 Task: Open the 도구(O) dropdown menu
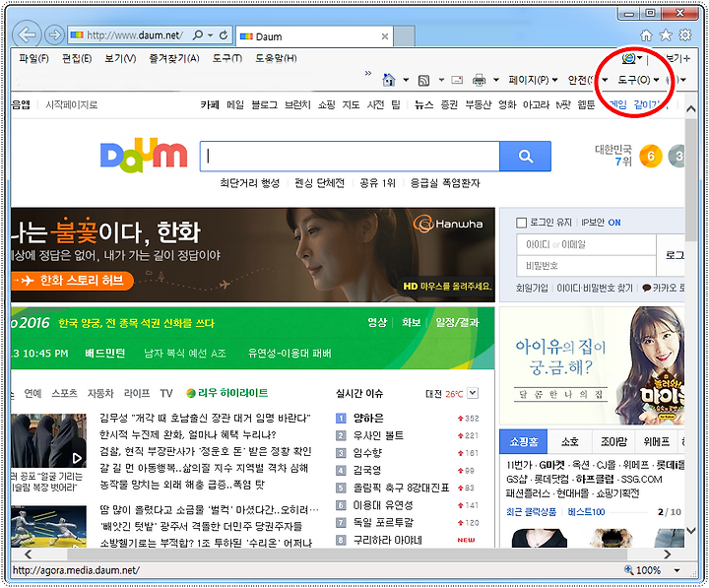(x=638, y=80)
